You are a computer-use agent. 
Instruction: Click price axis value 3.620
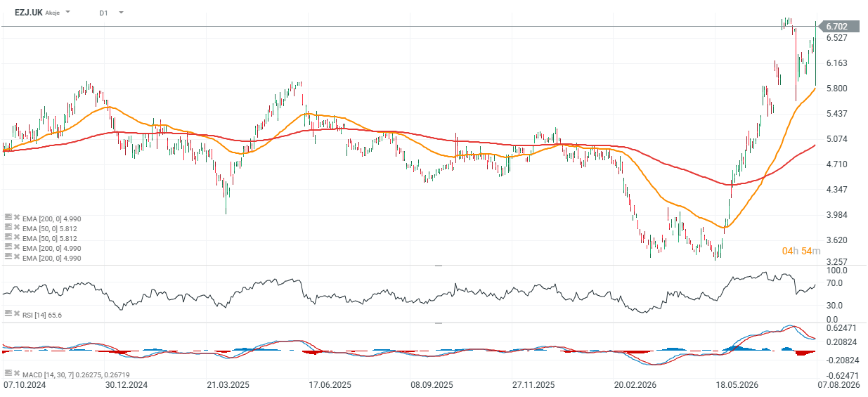836,240
